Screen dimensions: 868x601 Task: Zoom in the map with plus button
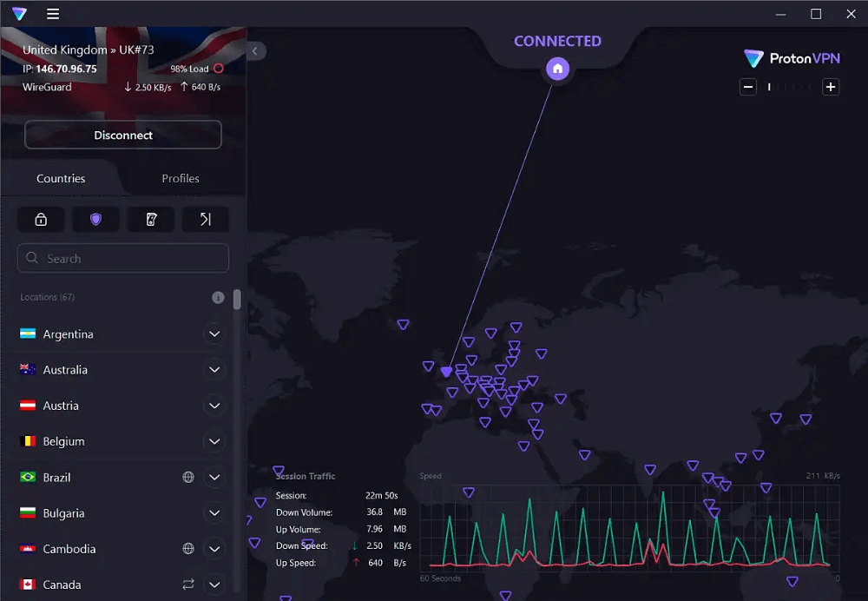[x=831, y=87]
